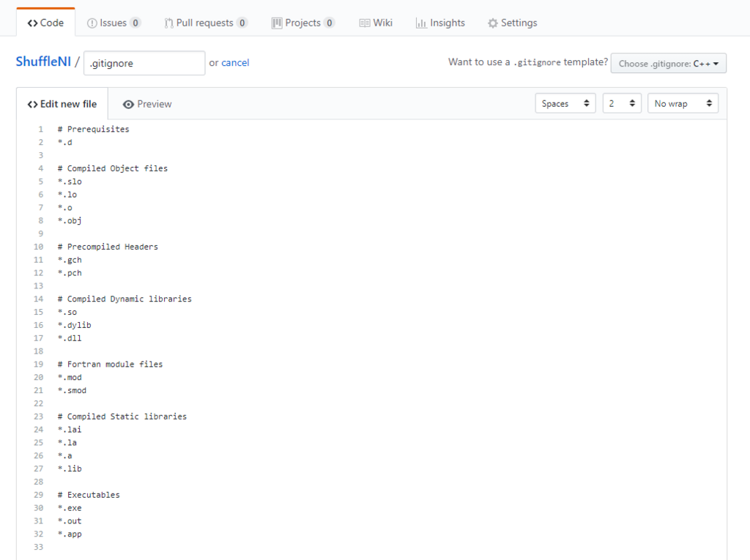This screenshot has height=560, width=750.
Task: Click the '*.smod' line
Action: point(73,390)
